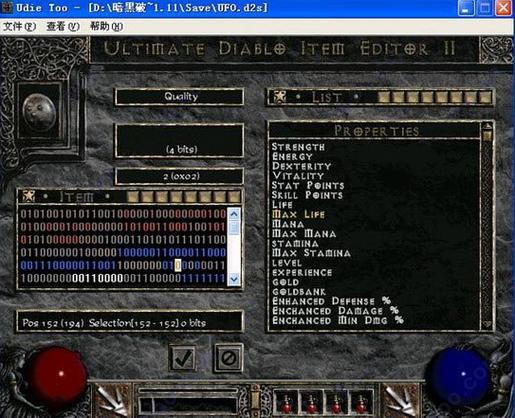This screenshot has width=515, height=418.
Task: Toggle the first square in the List header row
Action: (x=384, y=97)
